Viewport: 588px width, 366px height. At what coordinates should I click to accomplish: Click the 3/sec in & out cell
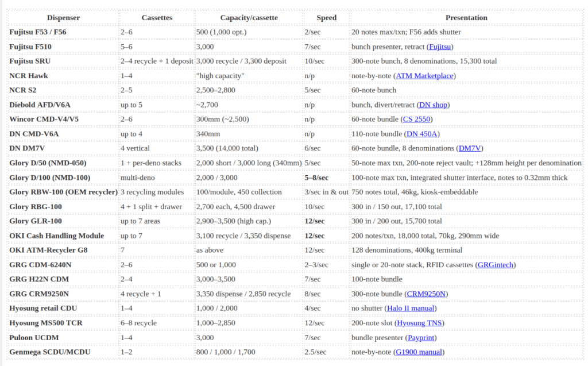click(326, 192)
